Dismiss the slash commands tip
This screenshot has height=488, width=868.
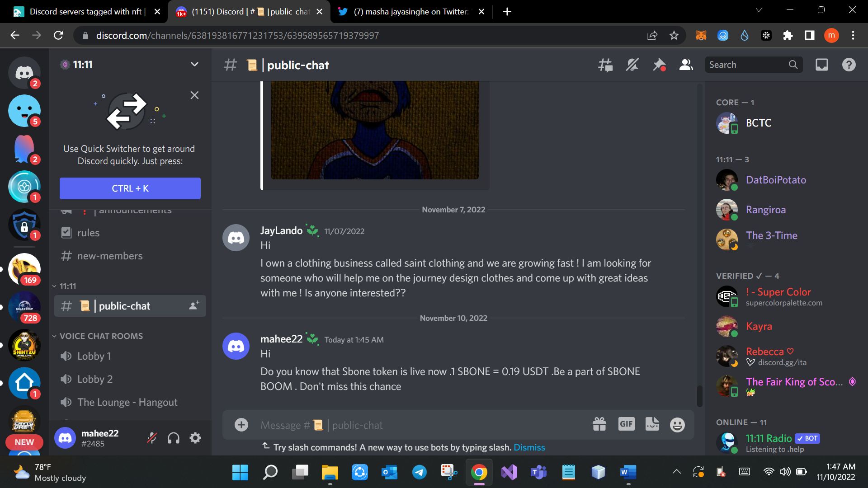tap(529, 447)
